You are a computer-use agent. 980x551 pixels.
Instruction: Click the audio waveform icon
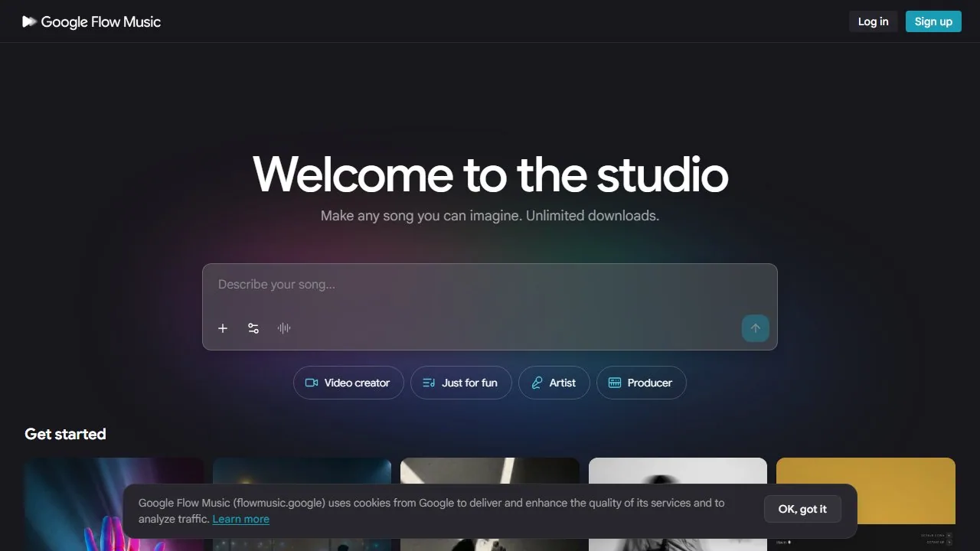[x=284, y=328]
